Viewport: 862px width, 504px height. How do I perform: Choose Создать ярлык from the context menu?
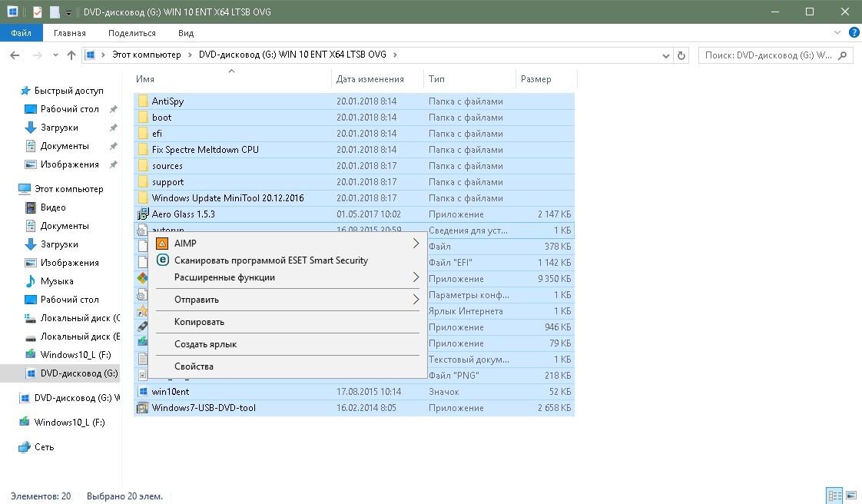205,344
